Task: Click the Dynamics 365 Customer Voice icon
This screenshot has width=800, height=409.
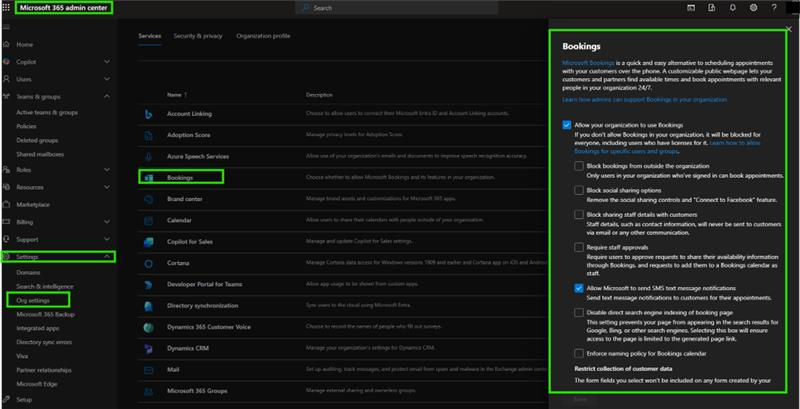Action: (148, 327)
